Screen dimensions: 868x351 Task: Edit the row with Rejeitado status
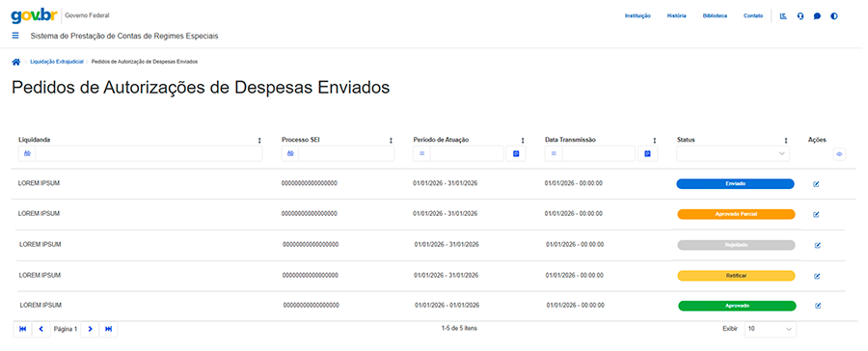click(x=817, y=245)
